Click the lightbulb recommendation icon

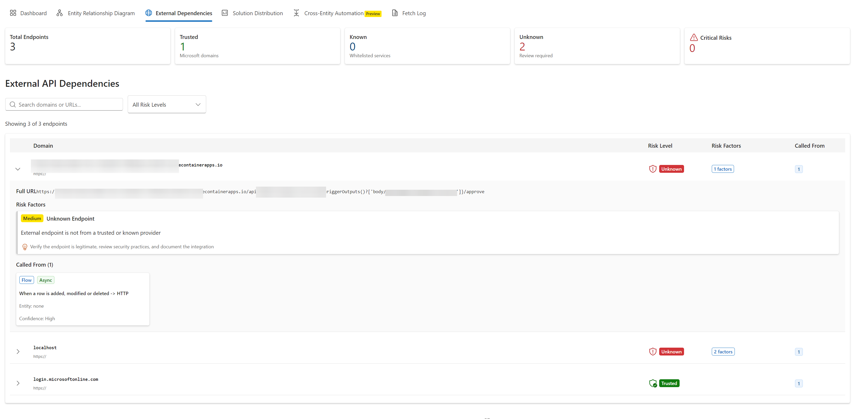pos(25,247)
